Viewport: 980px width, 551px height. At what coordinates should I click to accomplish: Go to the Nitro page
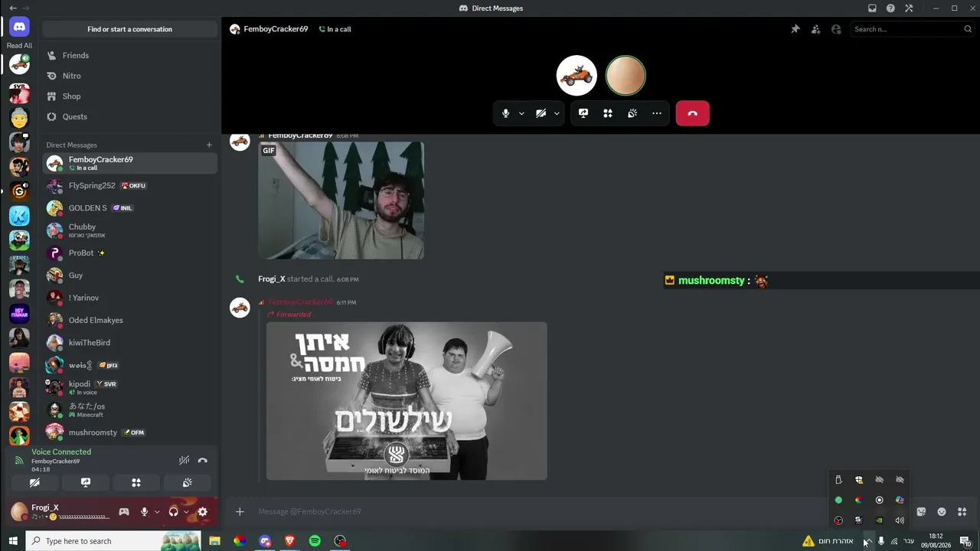[129, 76]
